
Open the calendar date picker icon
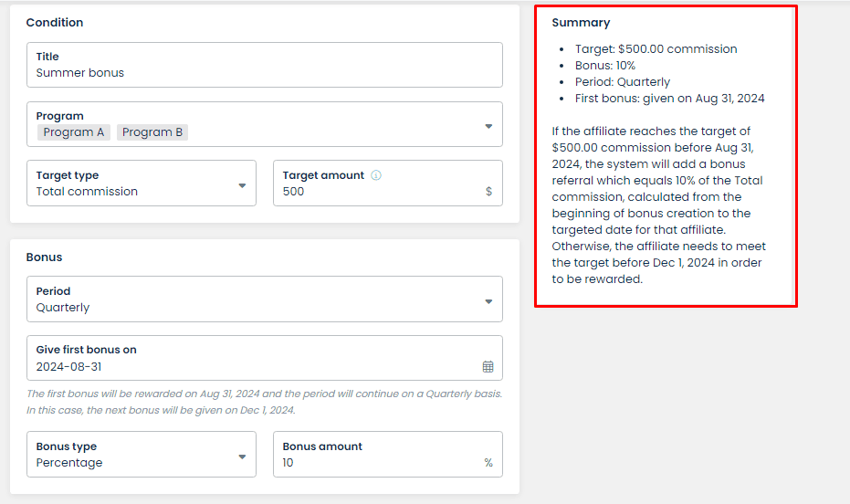[488, 367]
